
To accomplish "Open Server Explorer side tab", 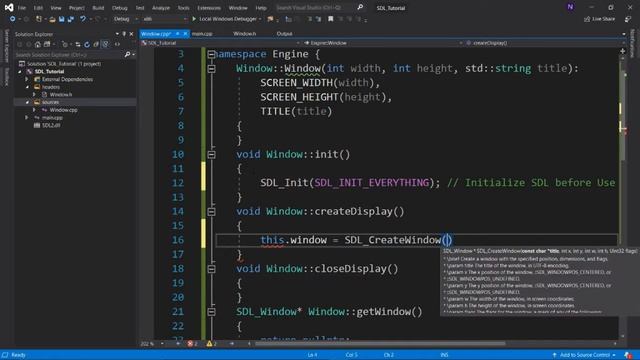I will pyautogui.click(x=6, y=46).
